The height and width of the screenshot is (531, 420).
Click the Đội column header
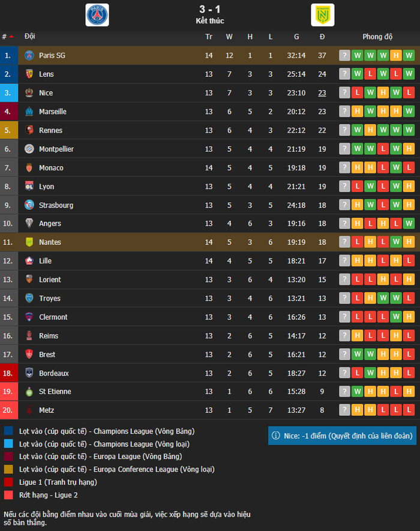click(30, 36)
